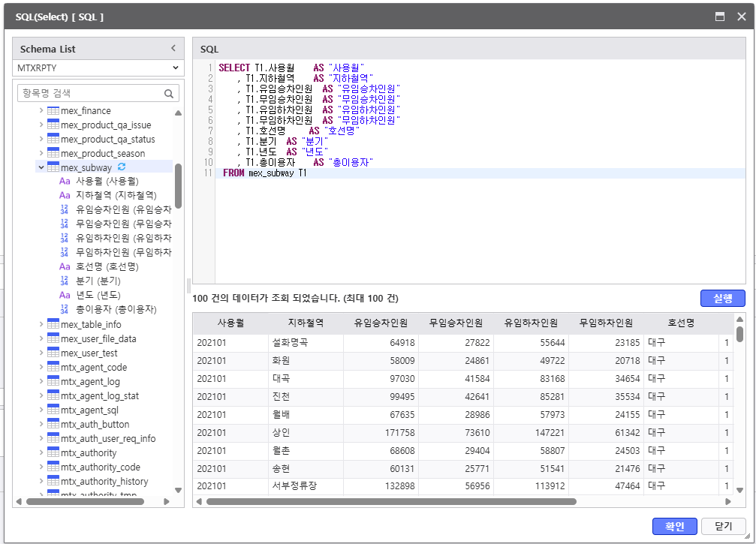Click the results horizontal scrollbar
756x544 pixels.
[x=390, y=501]
